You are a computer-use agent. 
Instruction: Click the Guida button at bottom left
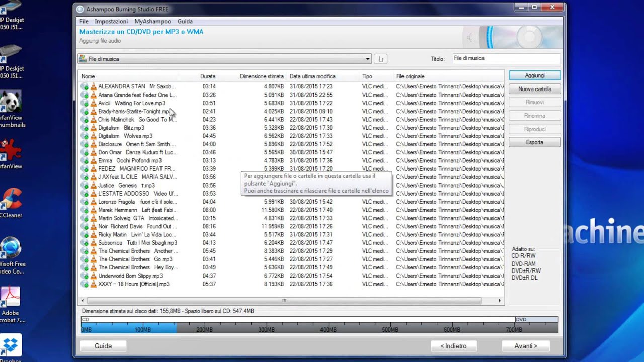(x=103, y=346)
